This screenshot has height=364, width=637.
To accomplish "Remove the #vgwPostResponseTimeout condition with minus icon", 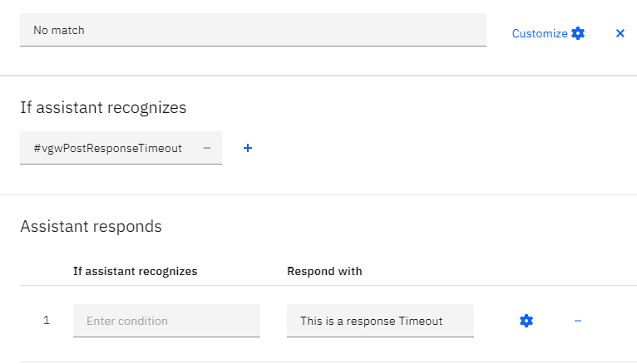I will [x=207, y=148].
